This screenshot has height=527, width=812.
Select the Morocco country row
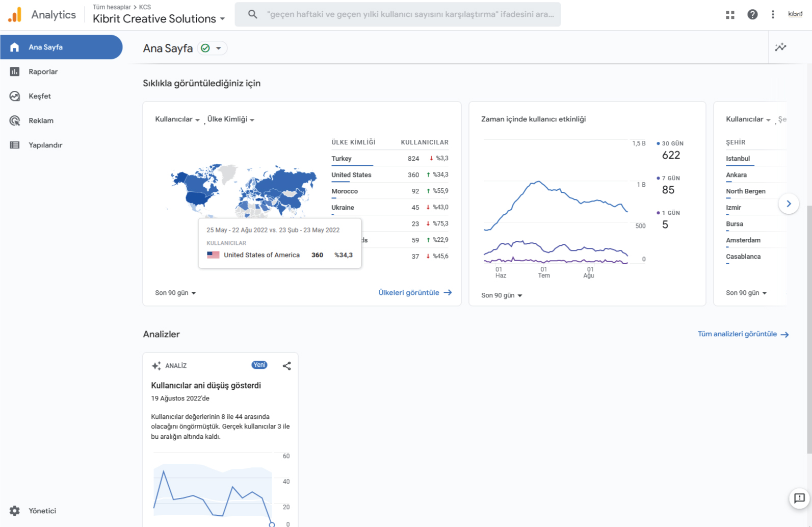click(x=390, y=191)
